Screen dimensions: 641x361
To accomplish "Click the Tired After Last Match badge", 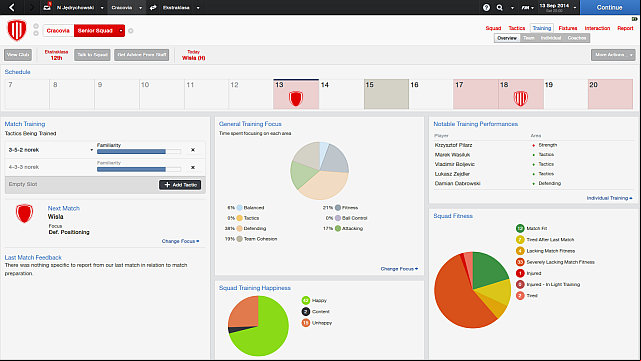I will tap(520, 240).
